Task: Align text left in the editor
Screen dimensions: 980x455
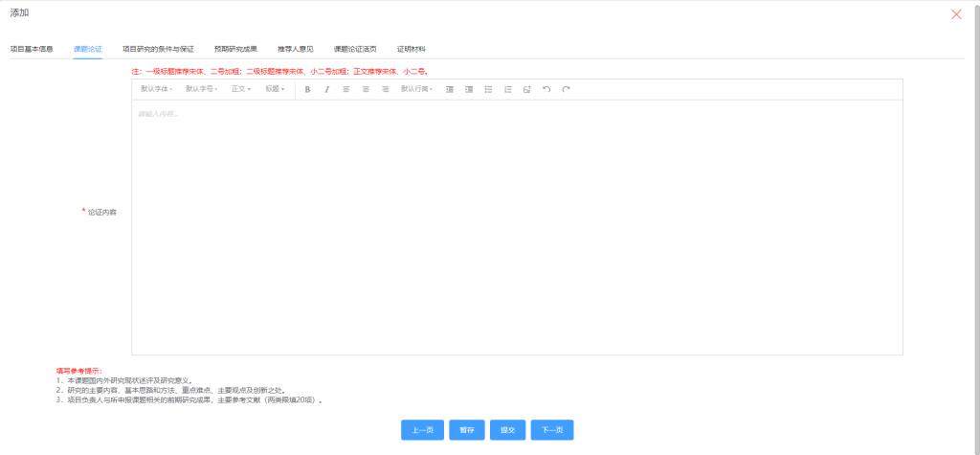Action: pyautogui.click(x=346, y=89)
